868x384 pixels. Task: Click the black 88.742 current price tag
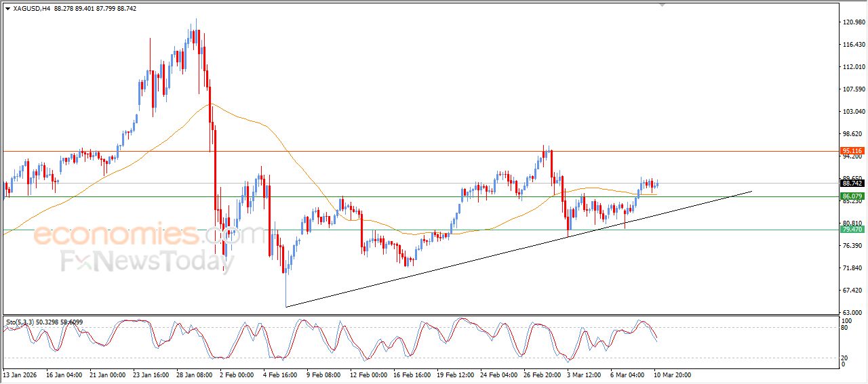(851, 183)
